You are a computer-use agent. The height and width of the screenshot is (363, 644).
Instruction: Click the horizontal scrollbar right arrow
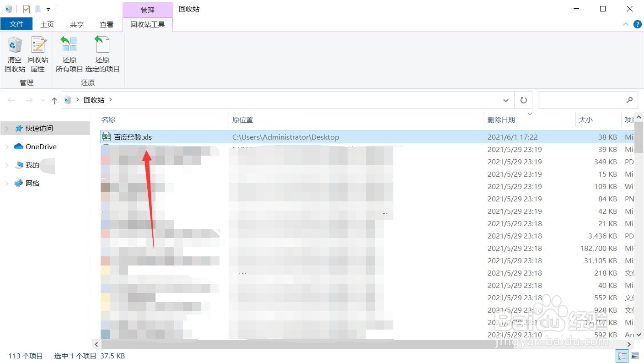point(629,344)
